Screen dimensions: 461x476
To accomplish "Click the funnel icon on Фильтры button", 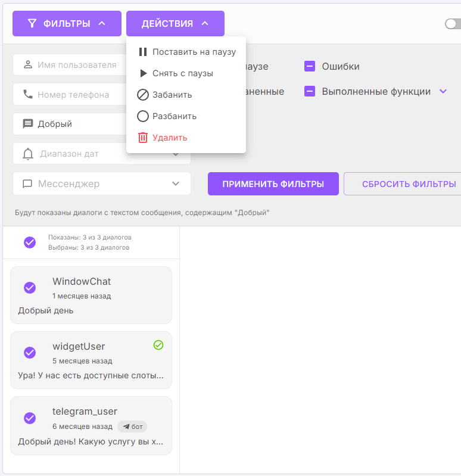I will [32, 24].
